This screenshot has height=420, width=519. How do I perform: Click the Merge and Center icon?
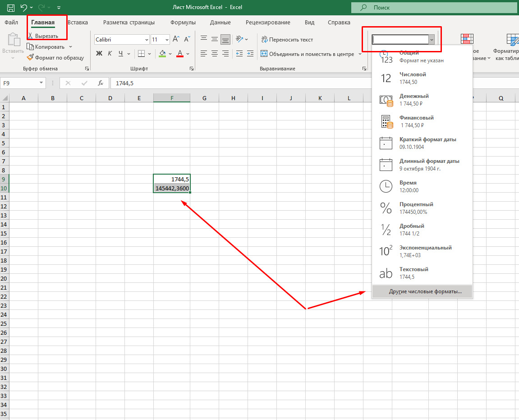click(264, 54)
